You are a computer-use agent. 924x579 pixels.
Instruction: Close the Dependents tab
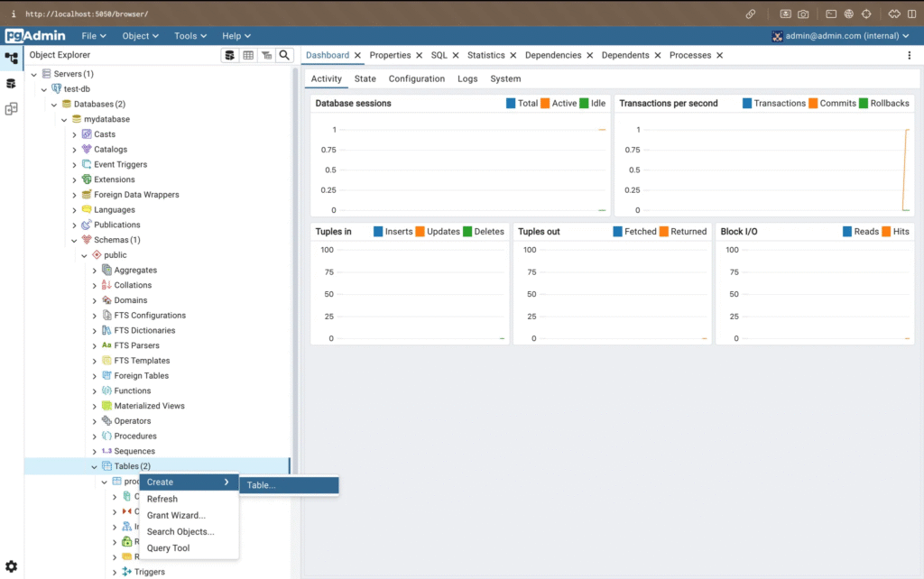pos(658,55)
